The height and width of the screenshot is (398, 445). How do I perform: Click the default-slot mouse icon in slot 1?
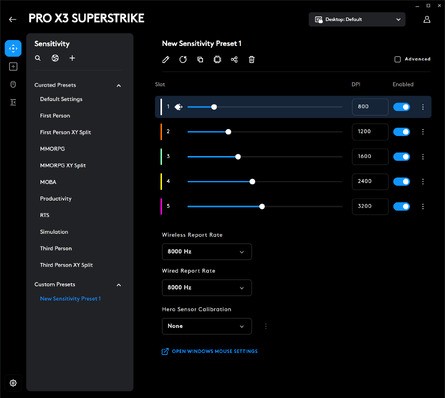click(179, 107)
